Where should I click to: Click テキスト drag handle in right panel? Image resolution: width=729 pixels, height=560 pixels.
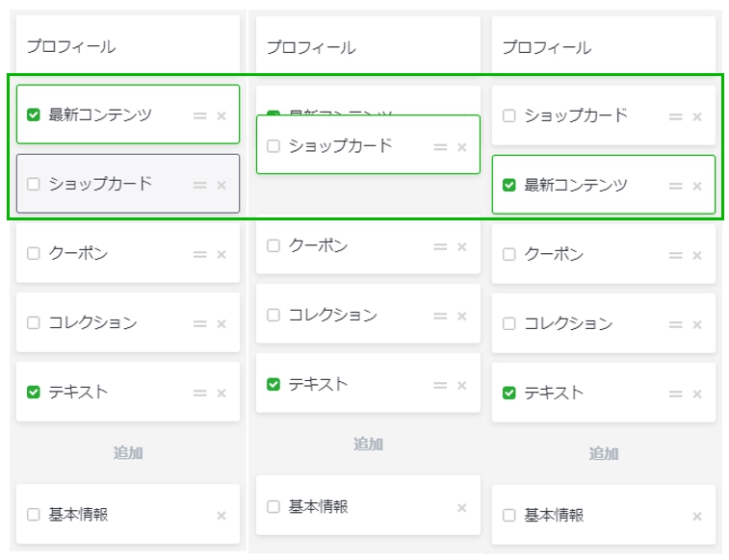[x=675, y=395]
